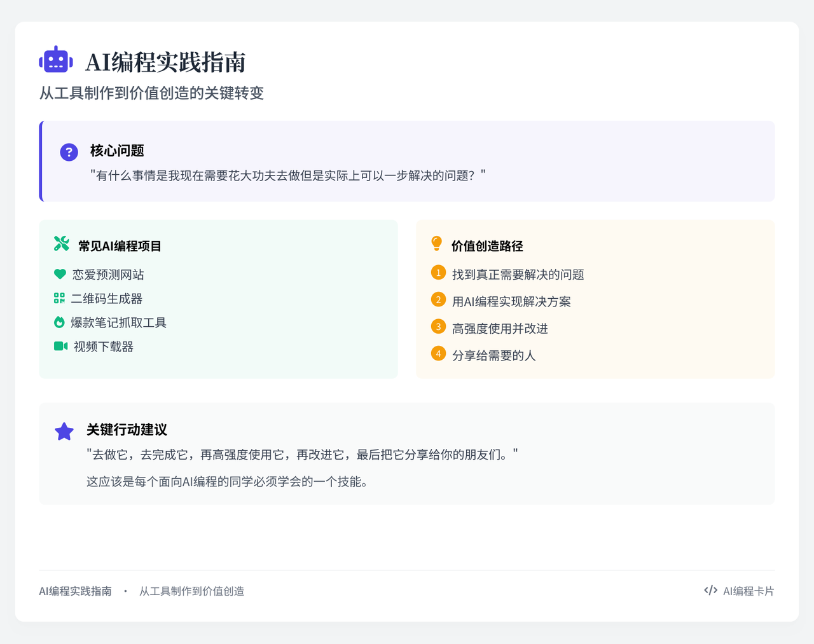
Task: Click step text 用AI编程实现解决方案
Action: [511, 302]
